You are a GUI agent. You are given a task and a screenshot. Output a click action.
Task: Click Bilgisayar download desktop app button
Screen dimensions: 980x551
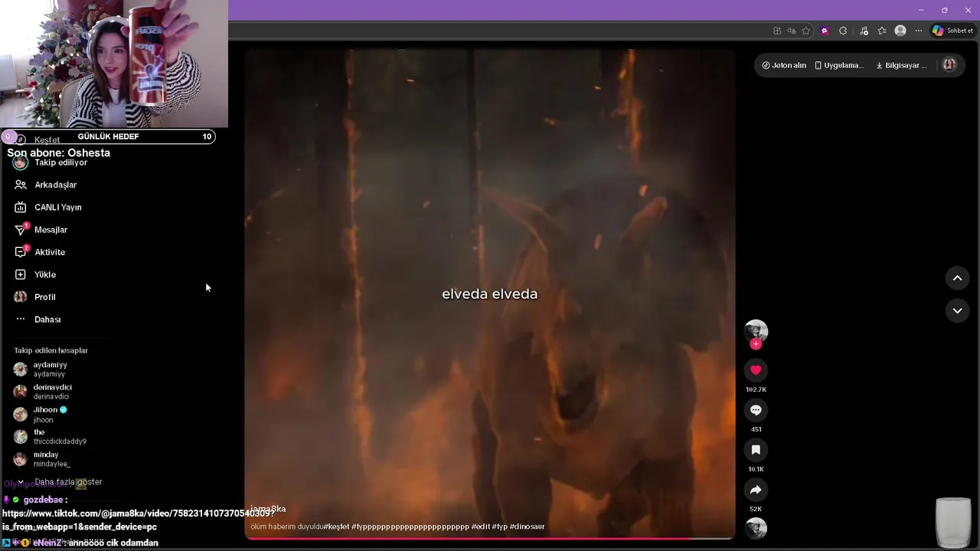click(901, 65)
